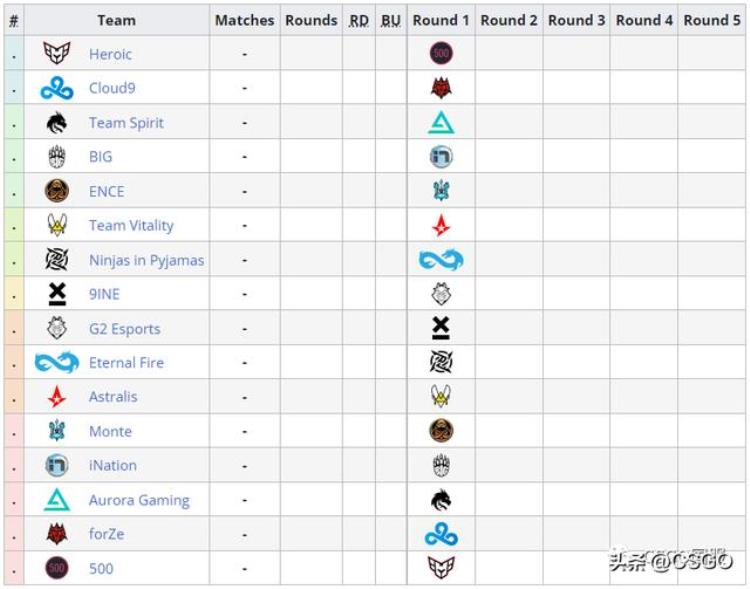Image resolution: width=750 pixels, height=589 pixels.
Task: Click the RD column header abbreviation
Action: pos(359,21)
